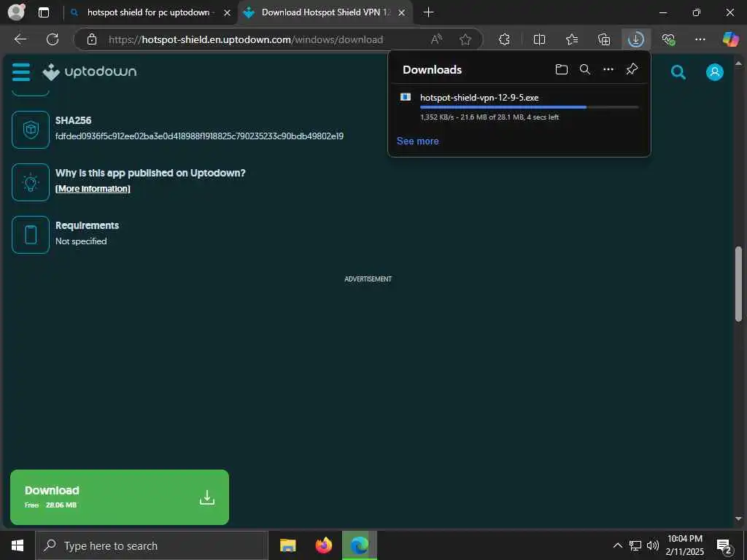The height and width of the screenshot is (560, 747).
Task: Switch to the hotspot shield for pc uptodown tab
Action: 149,12
